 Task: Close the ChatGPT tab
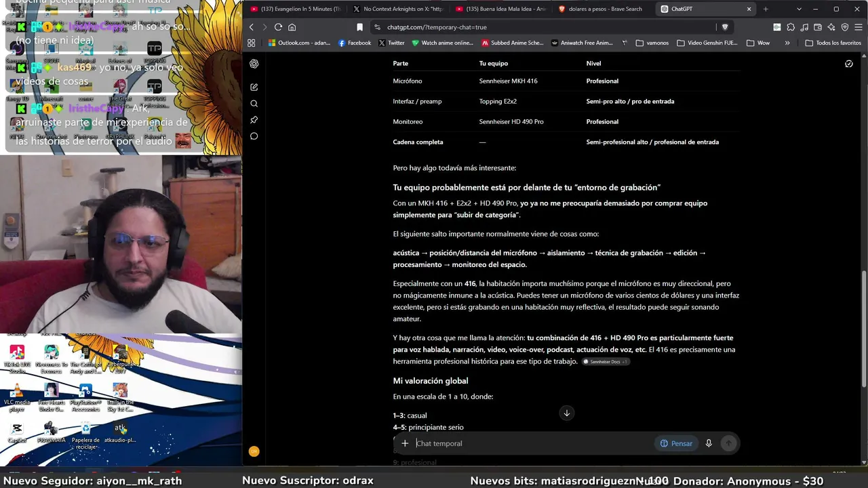click(x=749, y=9)
